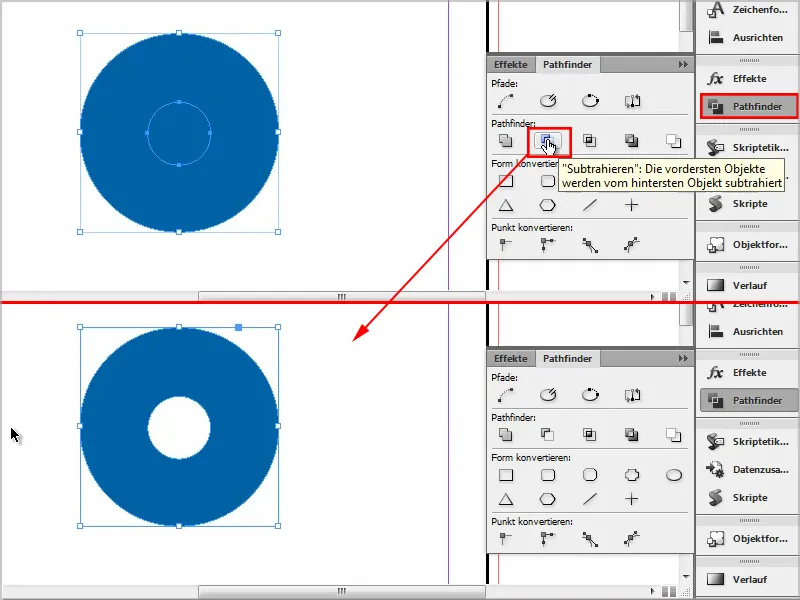
Task: Convert shape to line in upper panel
Action: click(590, 205)
